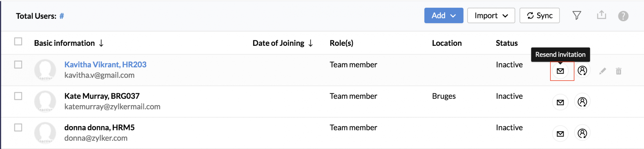Click user profile icon for donna donna
Viewport: 644px width, 149px height.
pos(582,133)
